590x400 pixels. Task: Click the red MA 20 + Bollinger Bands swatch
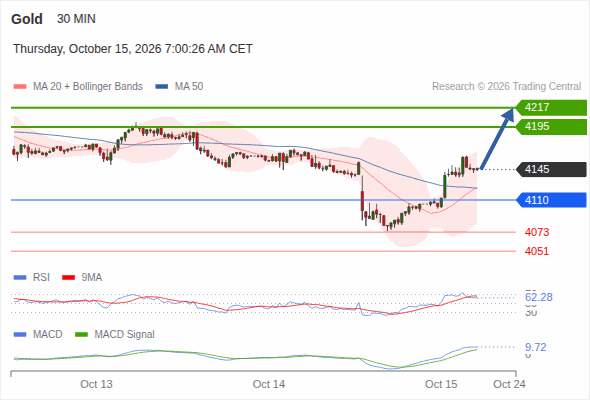pos(20,87)
